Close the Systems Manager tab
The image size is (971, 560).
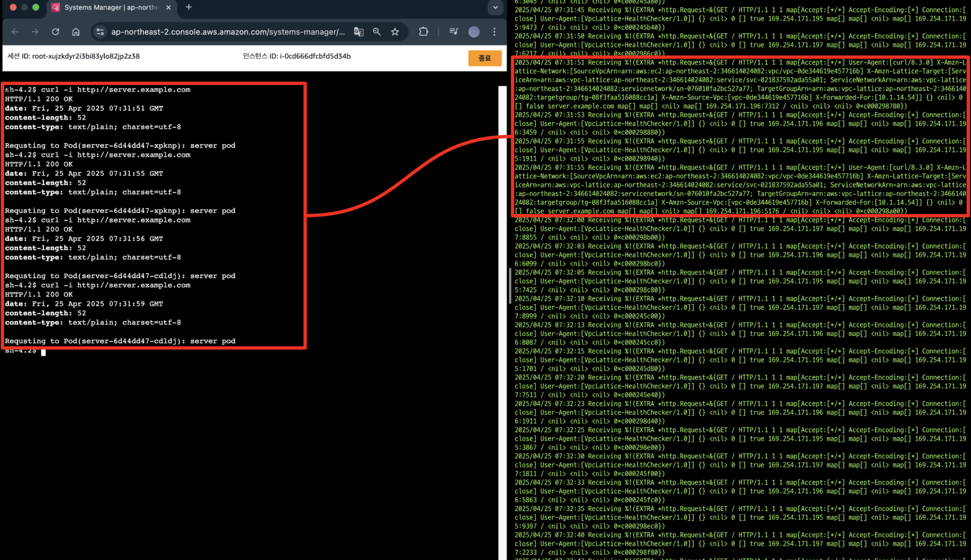[x=168, y=8]
